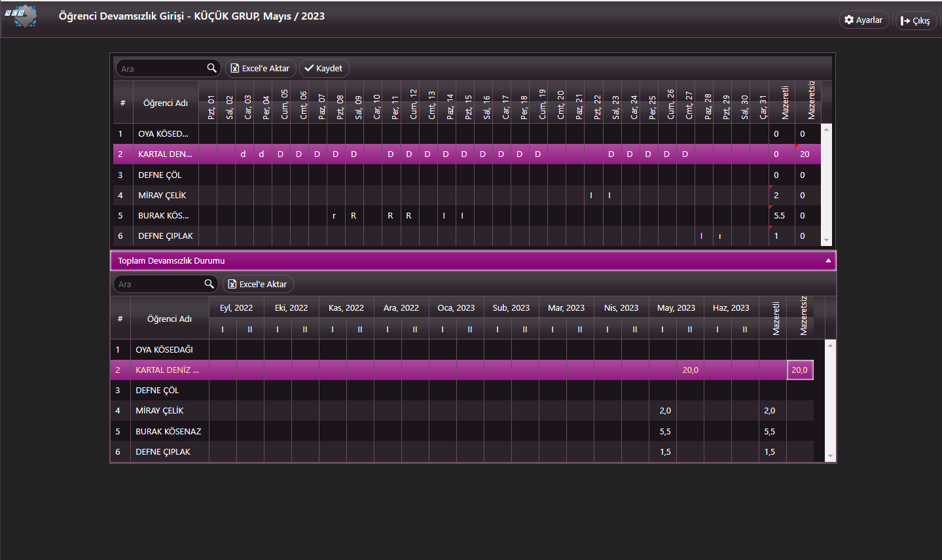
Task: Click down arrow of upper grid scrollbar
Action: (826, 241)
